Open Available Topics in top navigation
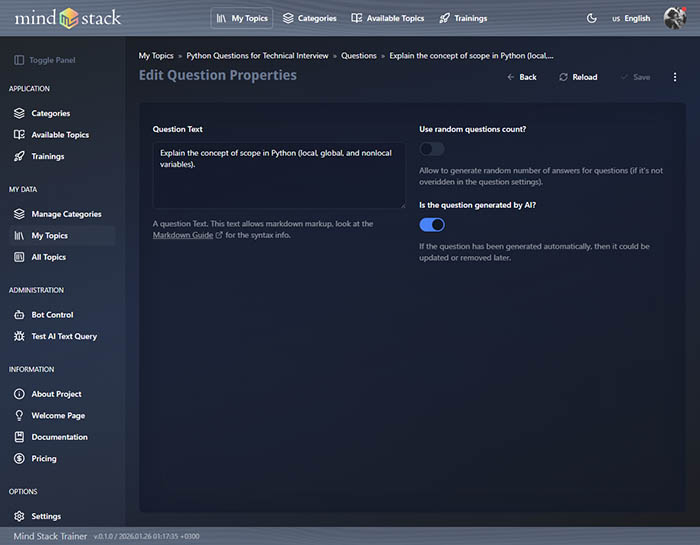 click(x=387, y=18)
